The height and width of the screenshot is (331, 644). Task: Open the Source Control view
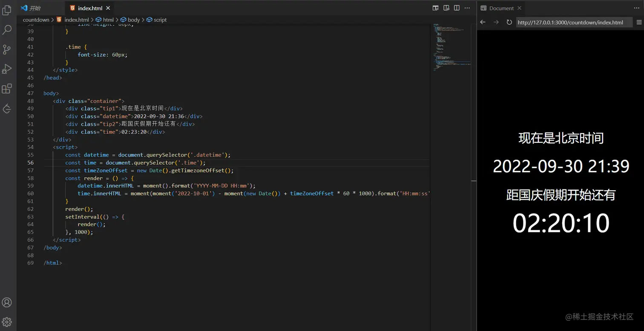(7, 49)
